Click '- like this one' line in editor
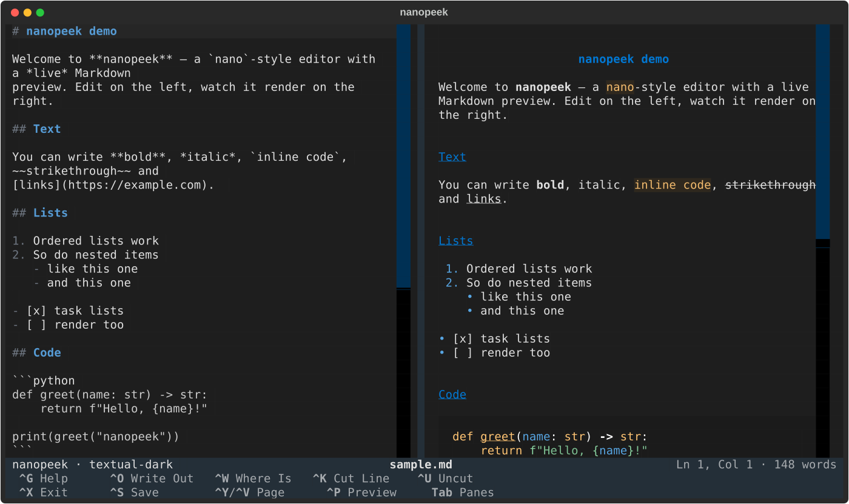Viewport: 849px width, 504px height. tap(86, 268)
